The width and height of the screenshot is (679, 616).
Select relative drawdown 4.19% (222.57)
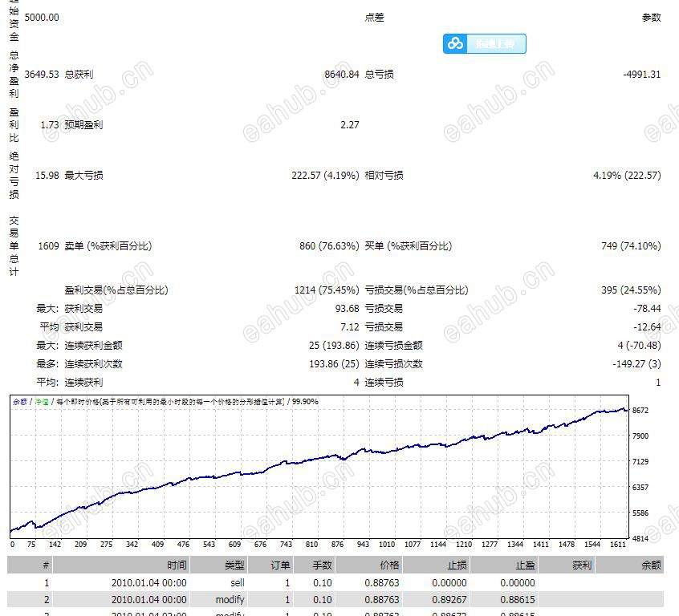tap(627, 176)
